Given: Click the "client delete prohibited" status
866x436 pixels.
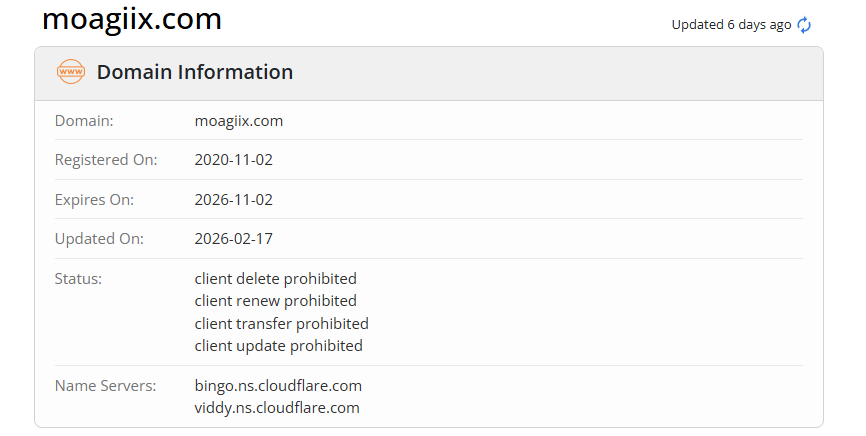Looking at the screenshot, I should (x=275, y=279).
